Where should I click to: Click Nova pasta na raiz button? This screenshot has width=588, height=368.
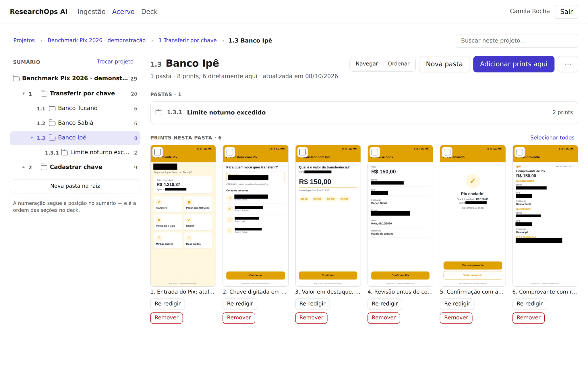point(75,186)
